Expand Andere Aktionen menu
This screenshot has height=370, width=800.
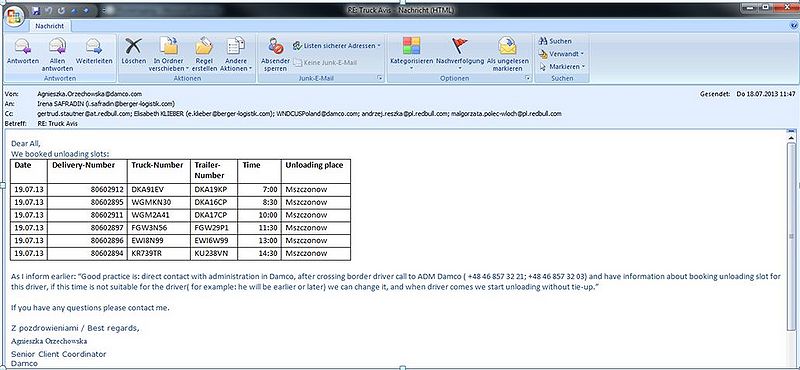coord(236,55)
